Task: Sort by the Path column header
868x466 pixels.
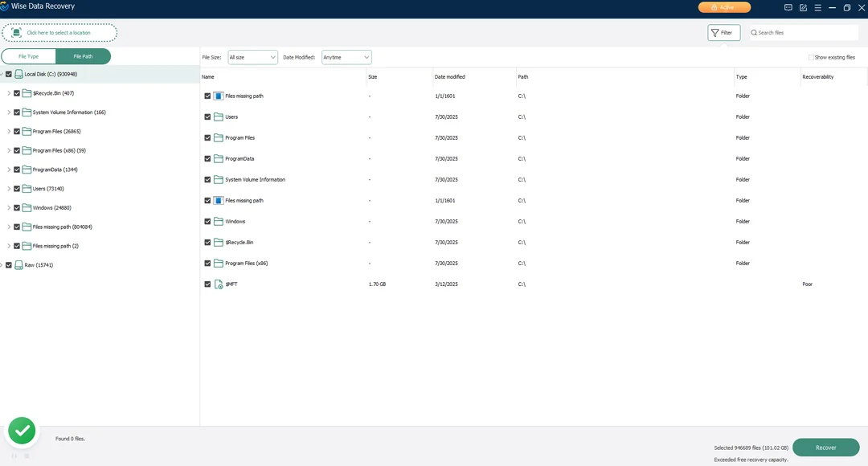Action: 624,77
